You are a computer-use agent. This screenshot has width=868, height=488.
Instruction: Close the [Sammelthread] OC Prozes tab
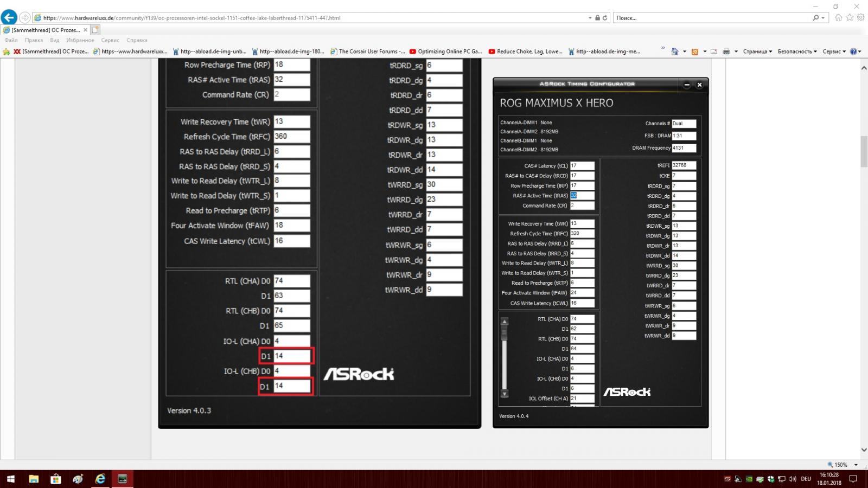[x=85, y=30]
